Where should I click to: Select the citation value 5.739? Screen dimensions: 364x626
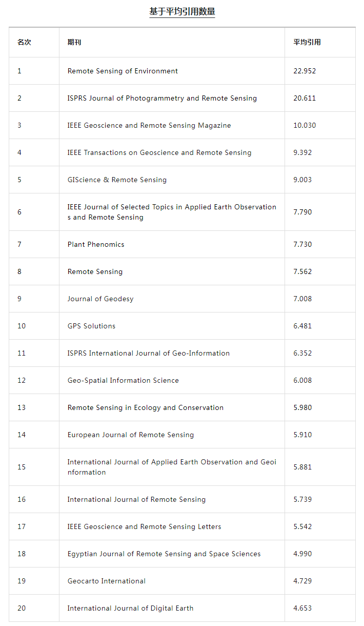(302, 499)
